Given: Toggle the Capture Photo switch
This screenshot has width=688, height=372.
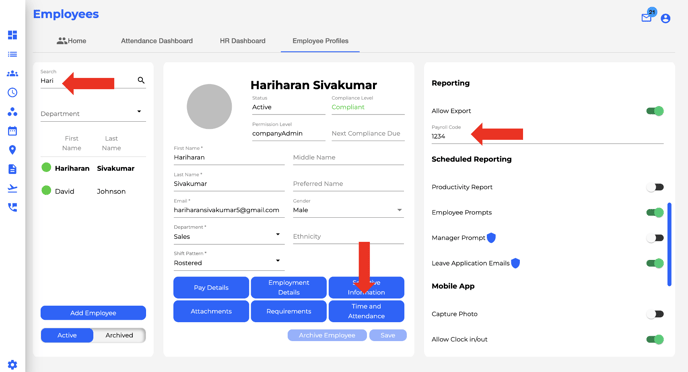Looking at the screenshot, I should (x=655, y=314).
